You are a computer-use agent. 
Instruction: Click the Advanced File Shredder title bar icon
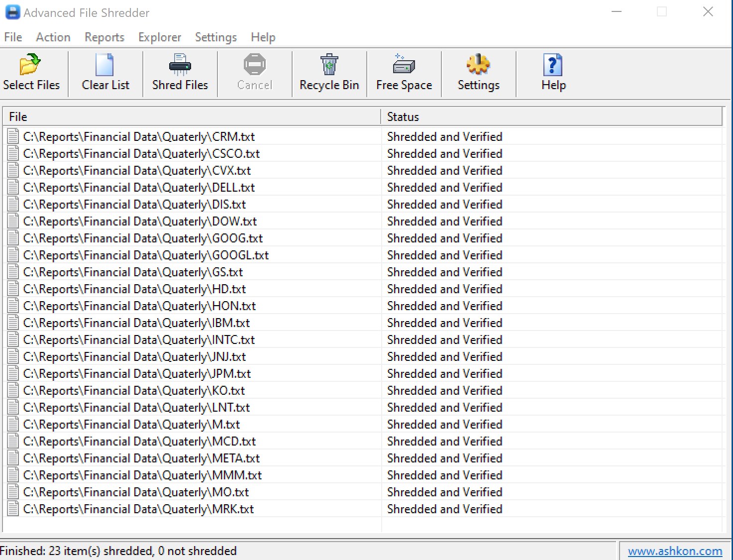point(12,12)
